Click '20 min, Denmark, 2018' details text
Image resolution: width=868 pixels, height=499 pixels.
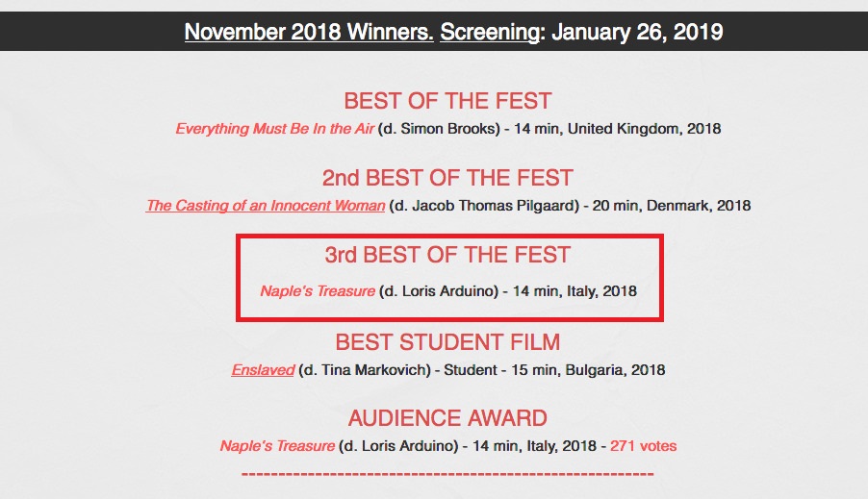(x=672, y=206)
